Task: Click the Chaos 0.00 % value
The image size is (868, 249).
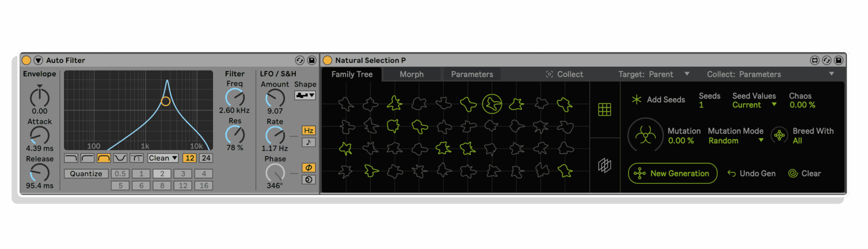Action: pyautogui.click(x=802, y=105)
